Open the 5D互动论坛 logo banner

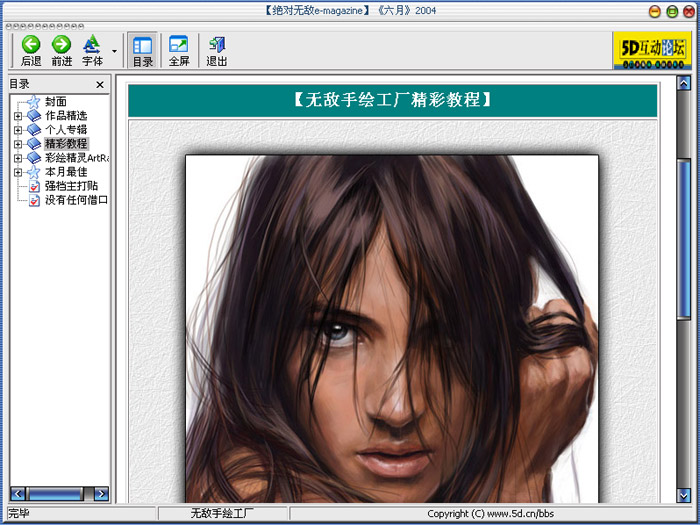(x=653, y=50)
